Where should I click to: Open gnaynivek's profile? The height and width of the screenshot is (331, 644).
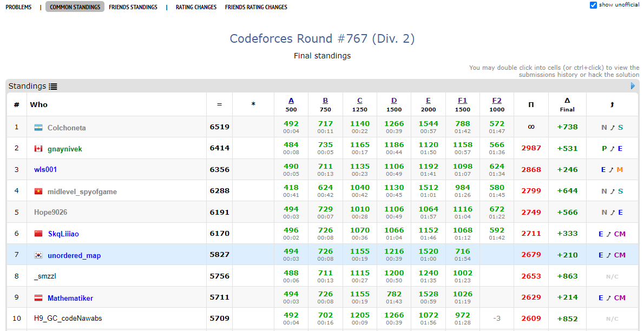point(65,149)
